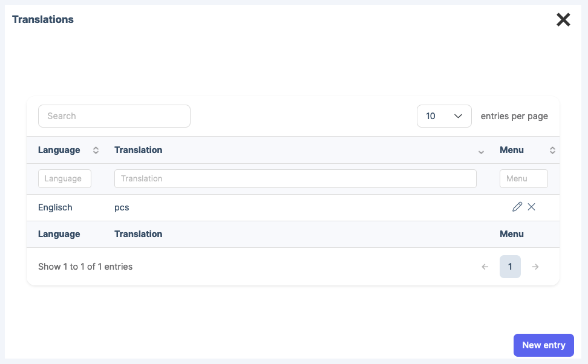Viewport: 588px width, 364px height.
Task: Go to the previous page arrow
Action: click(x=485, y=267)
